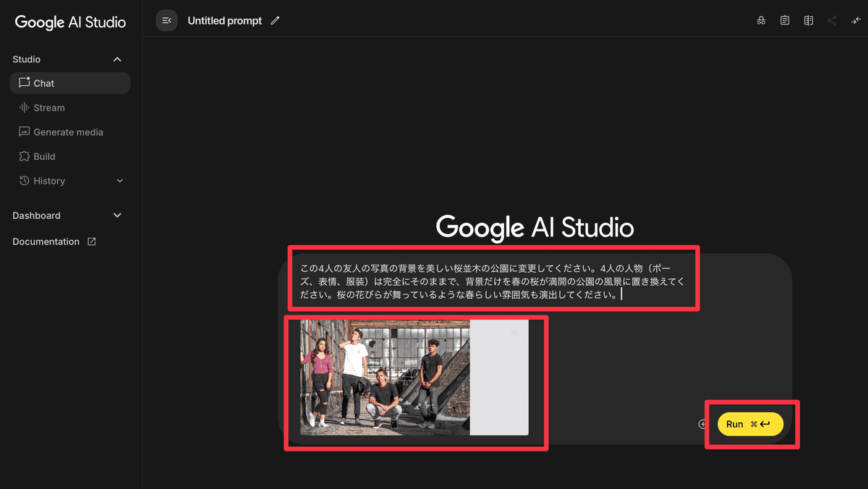Toggle the incognito temporary chat icon
The height and width of the screenshot is (489, 868).
(761, 21)
